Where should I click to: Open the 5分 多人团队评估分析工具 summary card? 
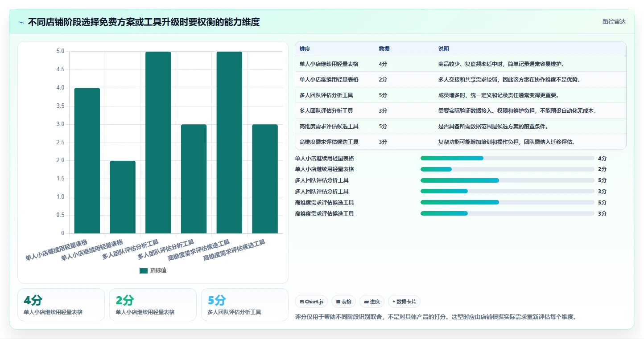(x=245, y=305)
